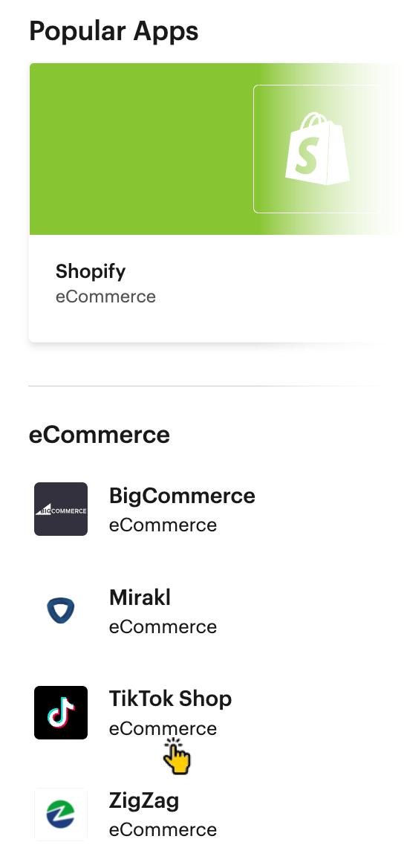This screenshot has height=868, width=407.
Task: Open the BigCommerce app name
Action: coord(182,496)
